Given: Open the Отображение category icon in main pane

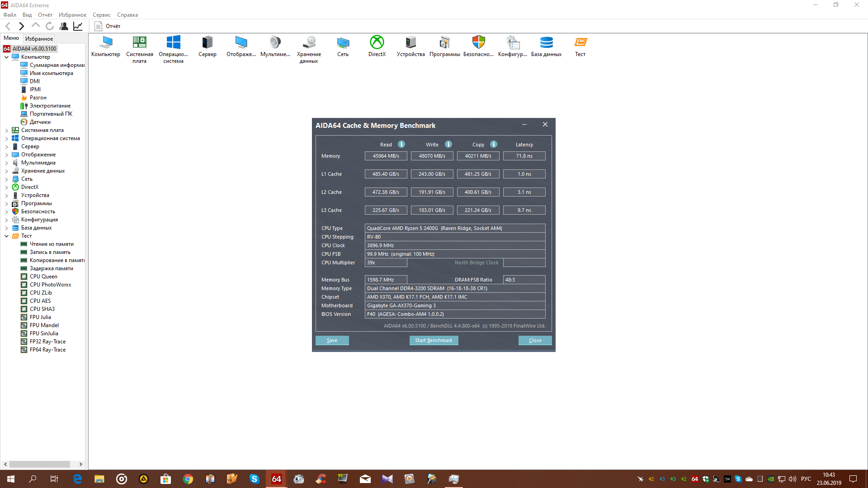Looking at the screenshot, I should click(241, 46).
